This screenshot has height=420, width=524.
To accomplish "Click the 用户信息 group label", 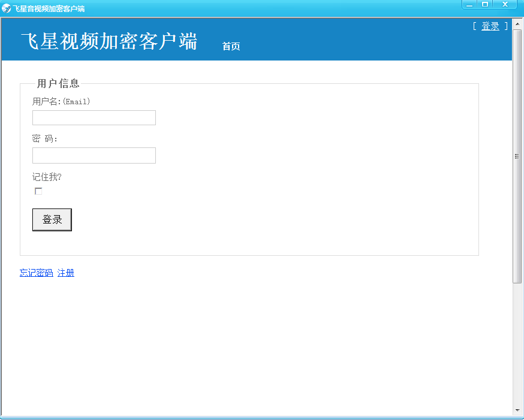I will tap(58, 83).
